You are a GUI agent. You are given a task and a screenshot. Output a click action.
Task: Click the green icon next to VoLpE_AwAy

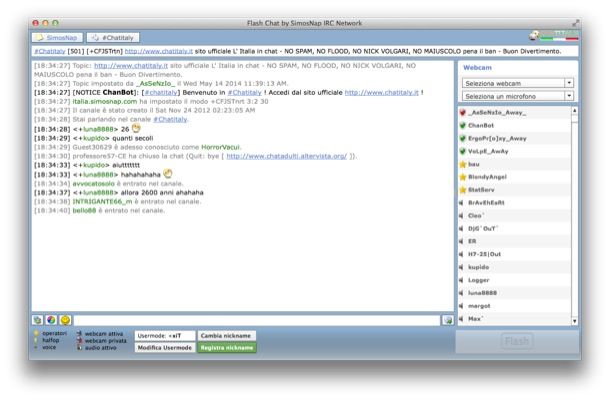tap(463, 151)
